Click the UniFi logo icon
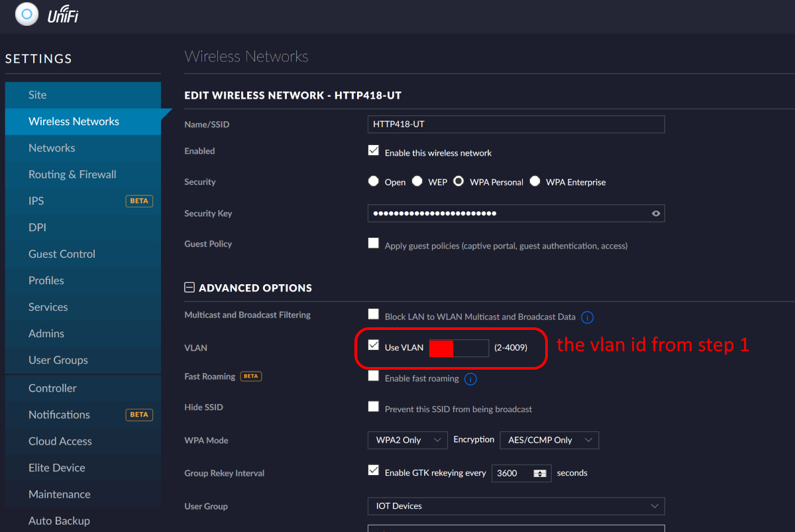This screenshot has width=795, height=532. [x=26, y=14]
